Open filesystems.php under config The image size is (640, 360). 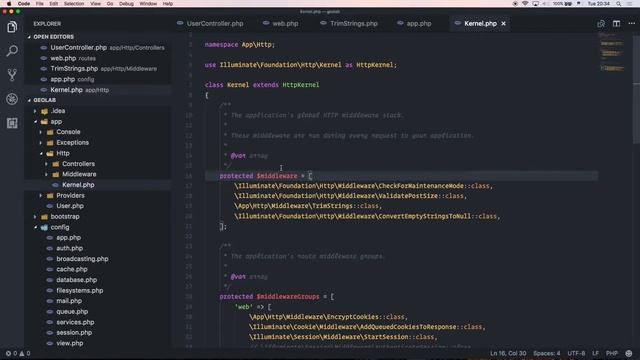[x=80, y=291]
